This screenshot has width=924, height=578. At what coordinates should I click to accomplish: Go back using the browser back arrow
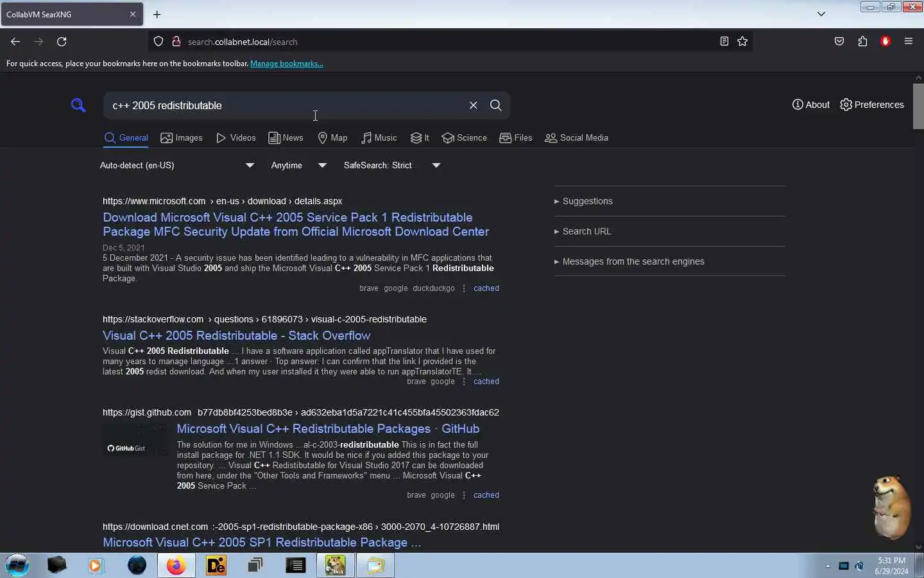pyautogui.click(x=15, y=42)
